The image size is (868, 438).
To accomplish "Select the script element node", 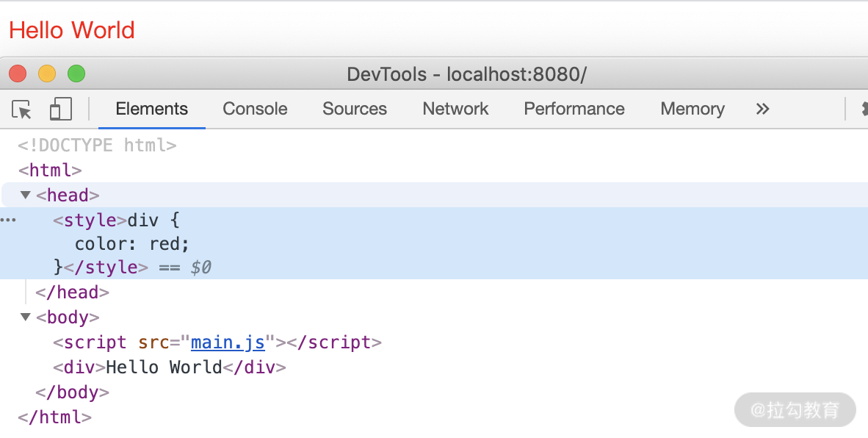I will 95,342.
